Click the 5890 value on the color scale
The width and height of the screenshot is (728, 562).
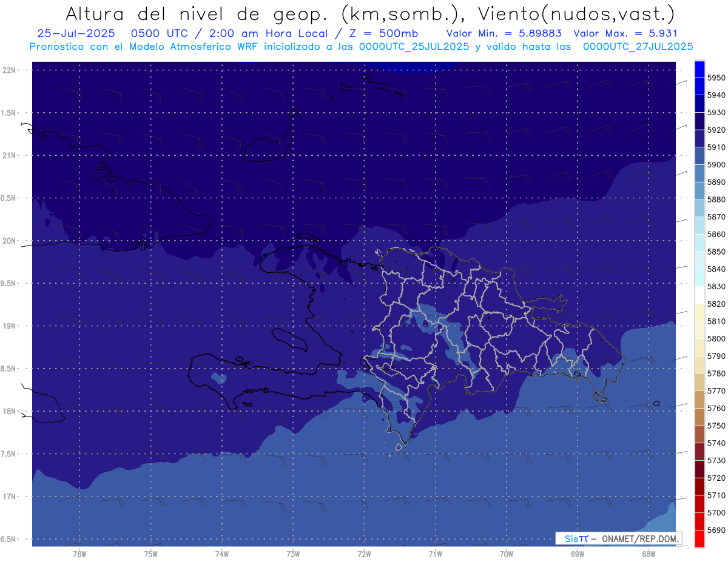716,182
